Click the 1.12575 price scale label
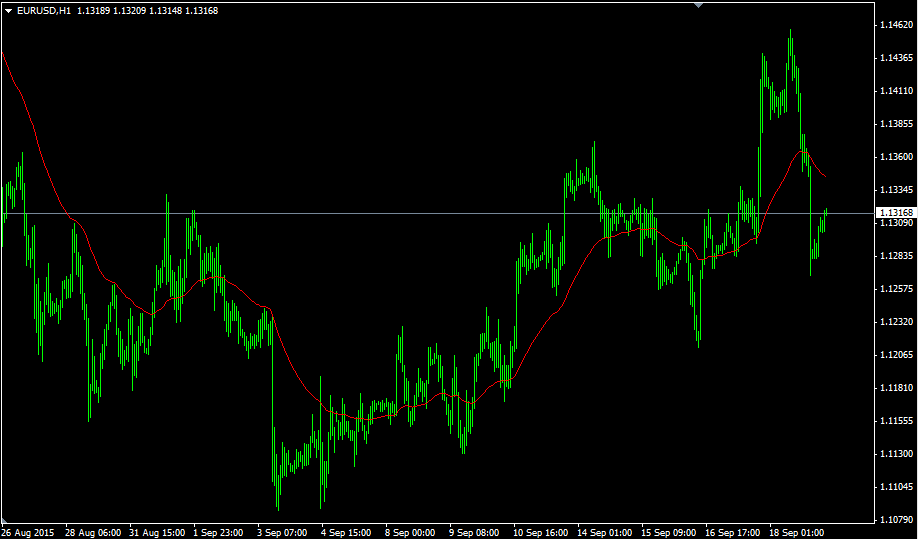The height and width of the screenshot is (539, 918). [x=896, y=289]
